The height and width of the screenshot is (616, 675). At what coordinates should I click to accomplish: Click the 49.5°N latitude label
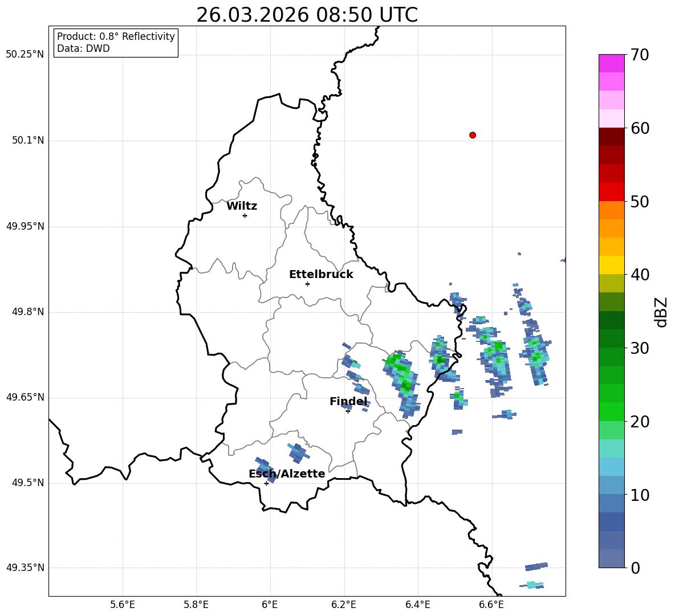point(28,483)
